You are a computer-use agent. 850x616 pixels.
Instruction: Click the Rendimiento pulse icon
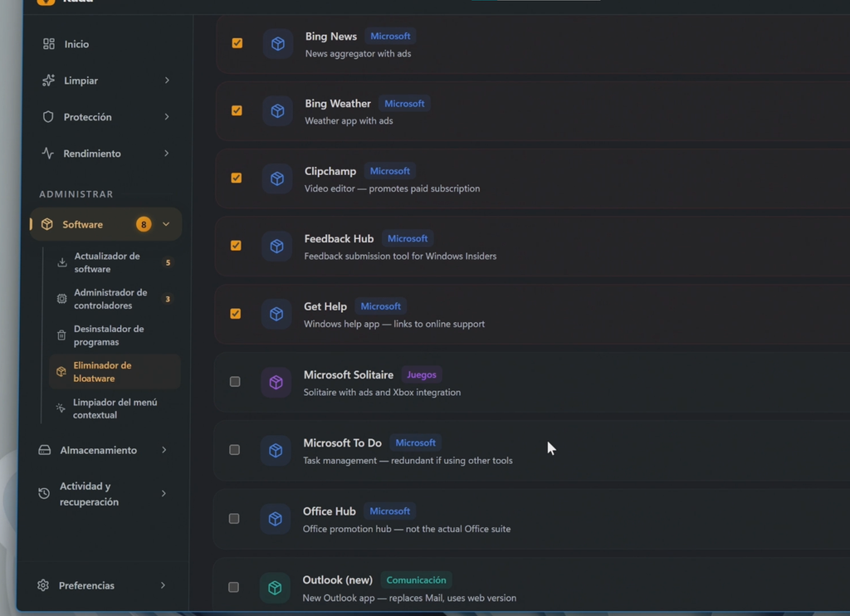pyautogui.click(x=47, y=154)
